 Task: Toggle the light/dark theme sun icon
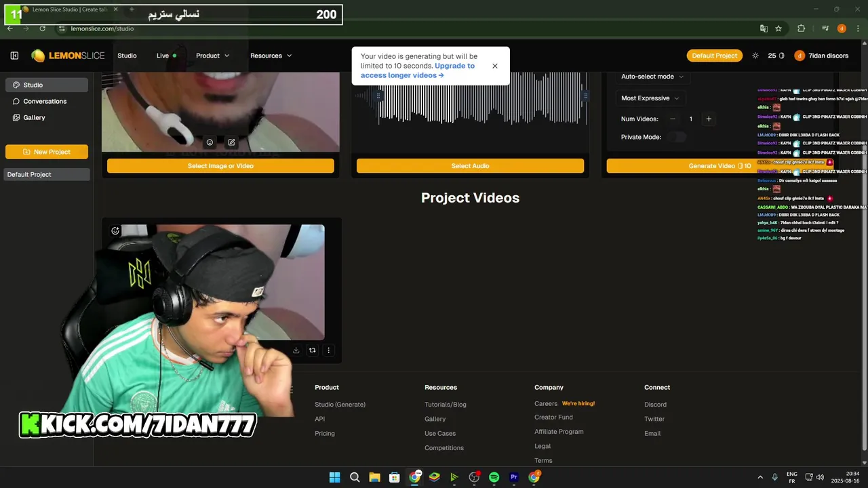[755, 56]
